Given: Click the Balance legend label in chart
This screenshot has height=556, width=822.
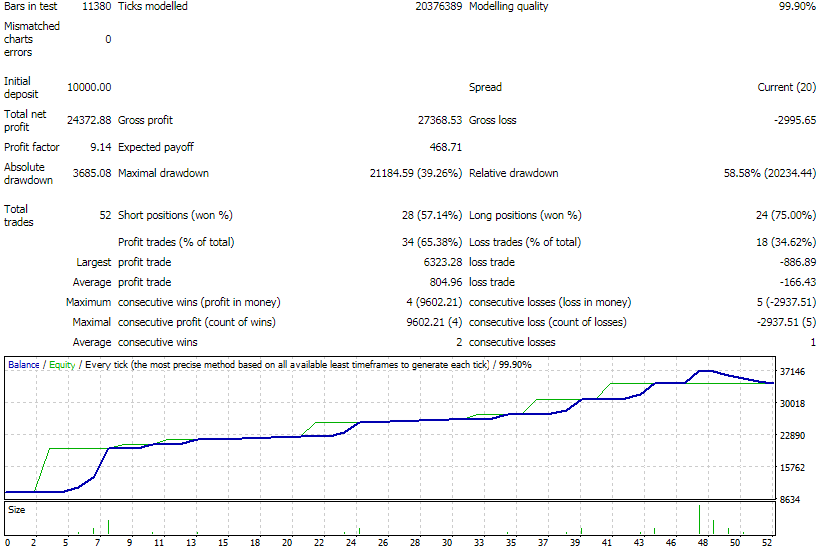Looking at the screenshot, I should [25, 365].
